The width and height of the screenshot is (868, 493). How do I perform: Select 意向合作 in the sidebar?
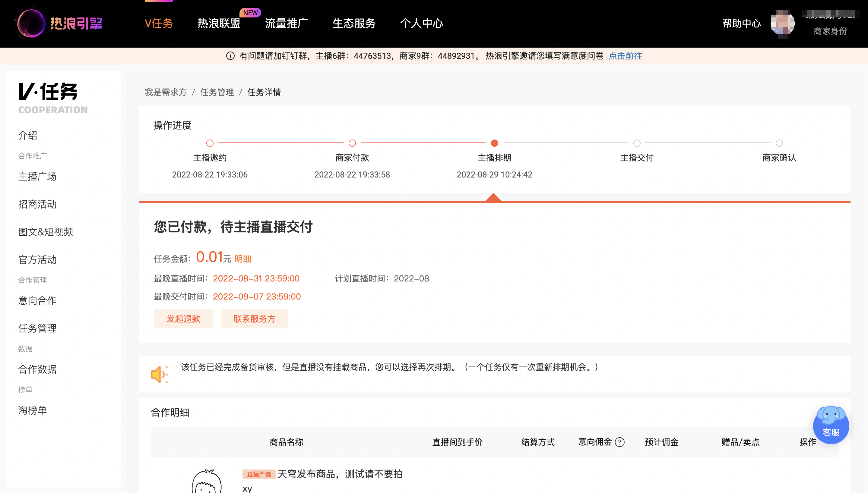click(37, 301)
